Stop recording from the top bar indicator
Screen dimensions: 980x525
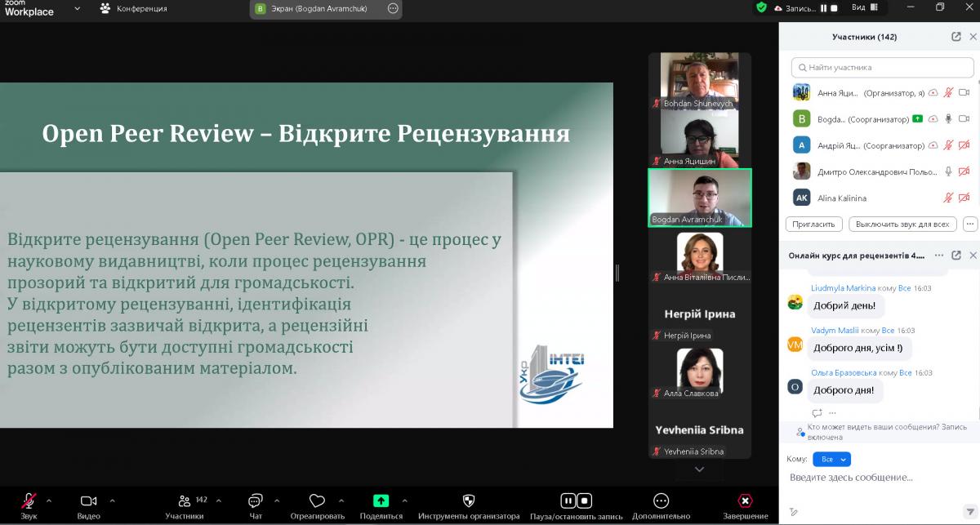pos(835,8)
